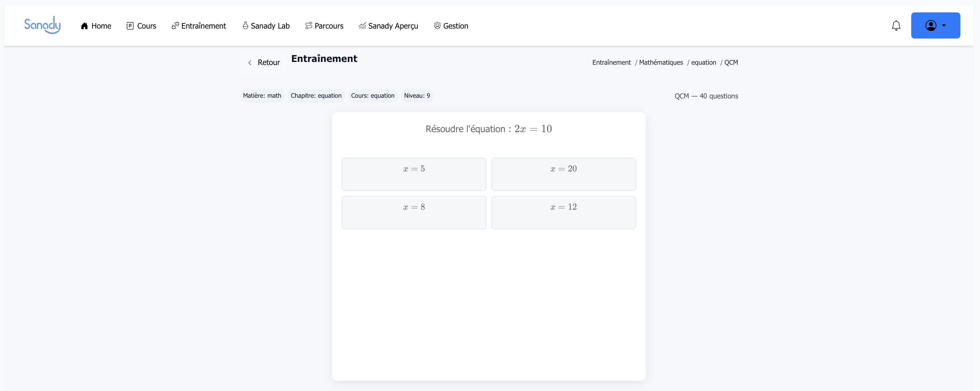Screen dimensions: 980x391
Task: Select the x = 12 option
Action: click(x=564, y=212)
